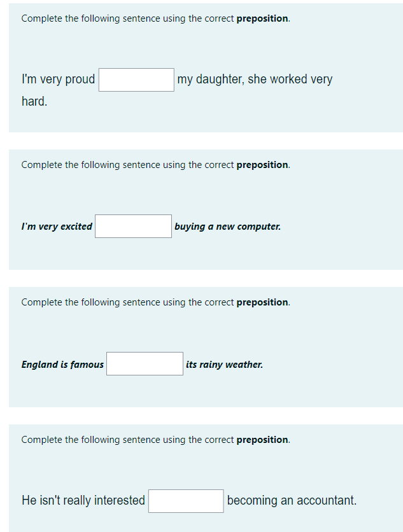The image size is (403, 532).
Task: Click bold "preposition" in the accountant question card
Action: click(262, 440)
